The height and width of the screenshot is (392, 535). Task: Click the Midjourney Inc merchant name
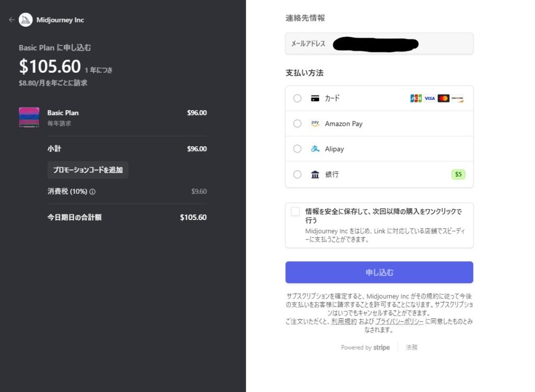click(x=60, y=20)
